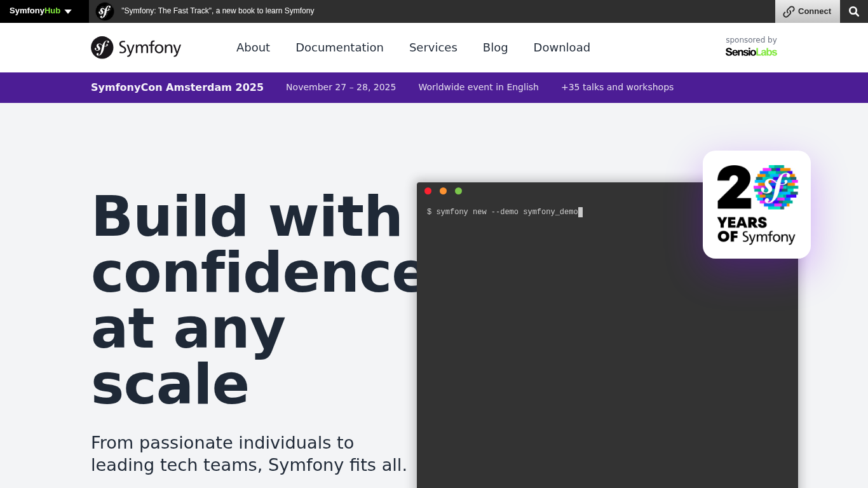The width and height of the screenshot is (868, 488).
Task: Open the Documentation menu
Action: [339, 48]
